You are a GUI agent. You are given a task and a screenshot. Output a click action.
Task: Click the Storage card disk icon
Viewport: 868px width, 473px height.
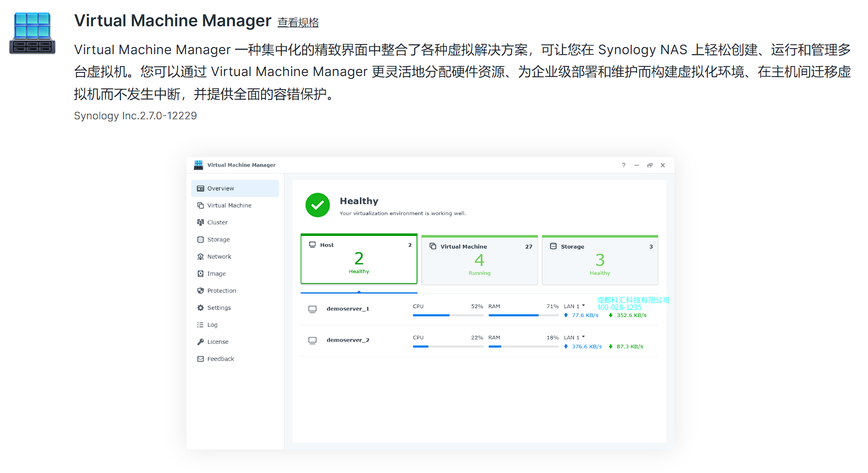[x=553, y=246]
